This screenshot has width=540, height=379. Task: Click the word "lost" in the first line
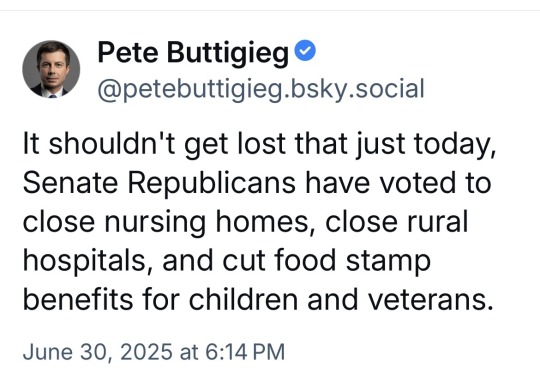click(261, 143)
